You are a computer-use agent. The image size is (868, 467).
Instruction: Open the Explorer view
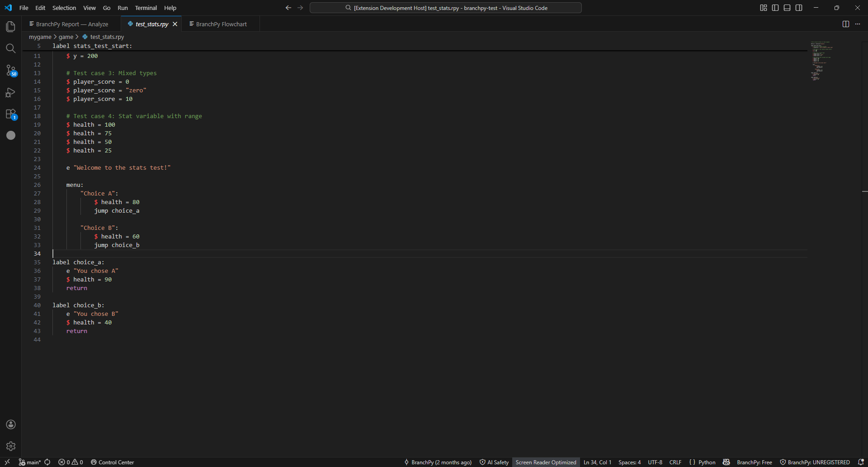point(11,27)
